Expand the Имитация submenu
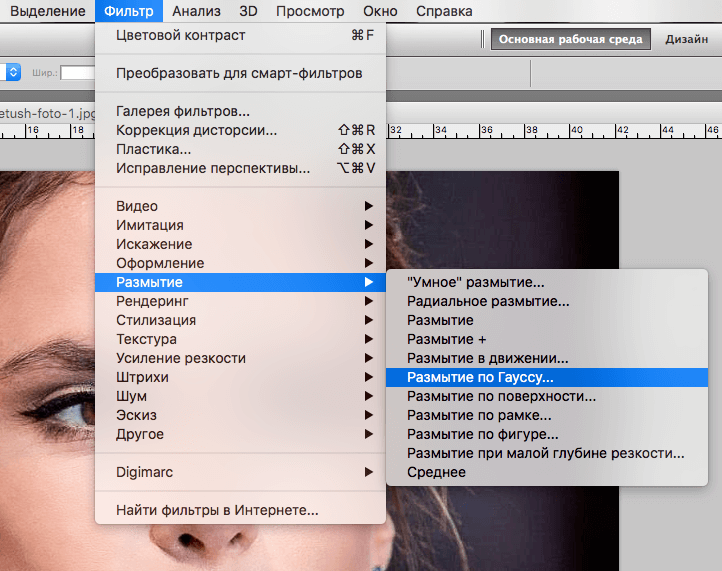Viewport: 722px width, 571px height. coord(240,225)
